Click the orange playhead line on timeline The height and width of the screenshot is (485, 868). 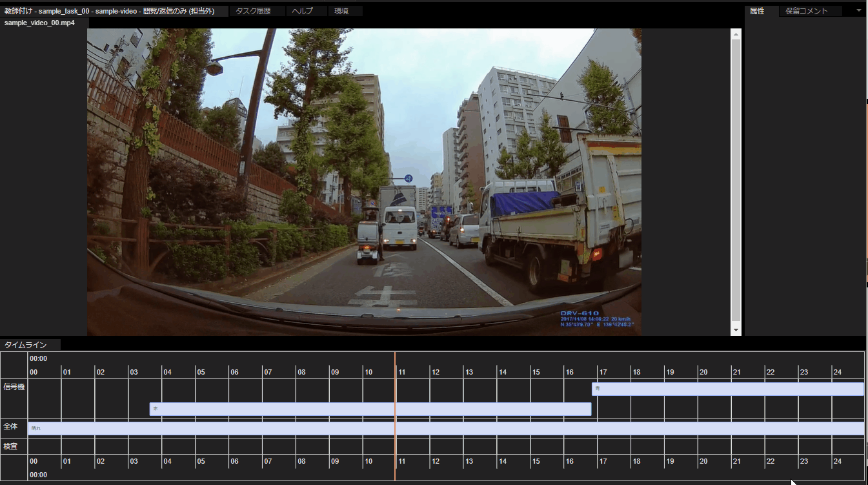(395, 416)
